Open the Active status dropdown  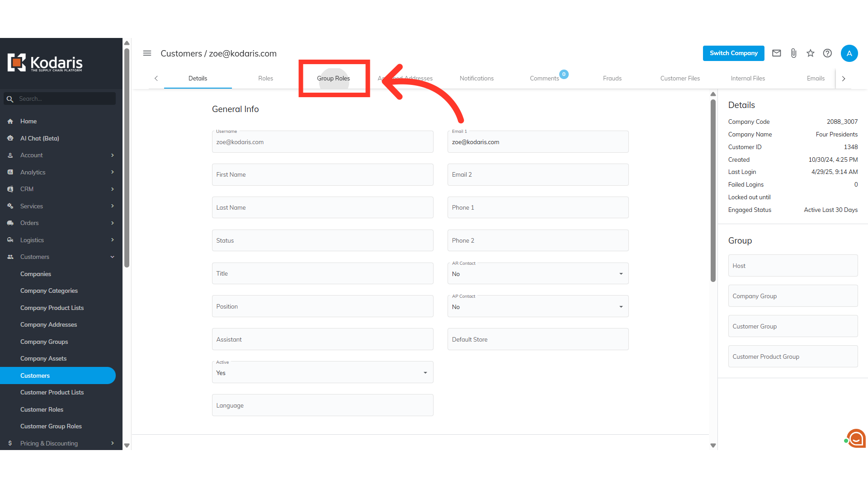(322, 373)
